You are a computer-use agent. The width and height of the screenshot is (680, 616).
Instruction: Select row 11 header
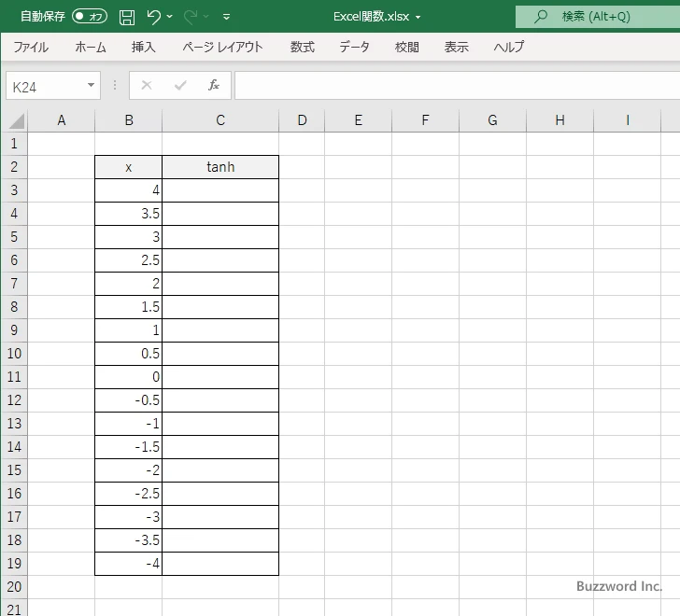[x=13, y=377]
